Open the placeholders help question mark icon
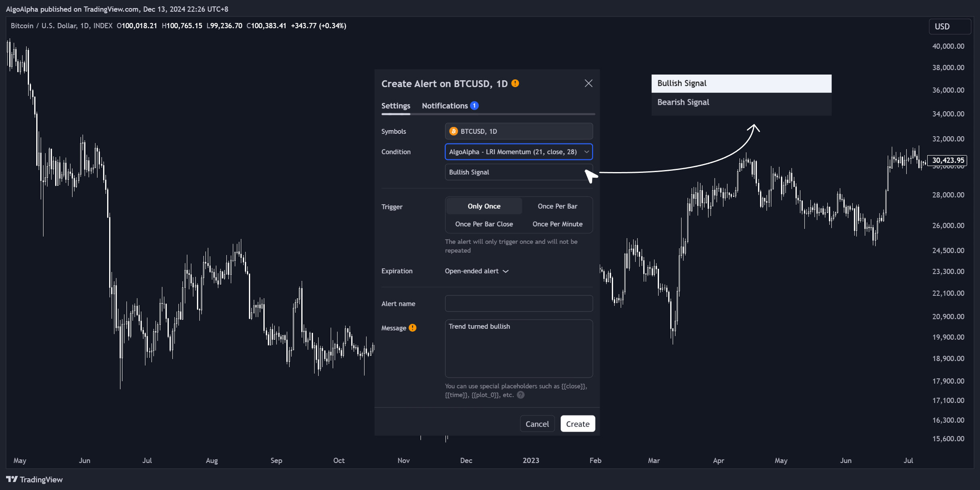Image resolution: width=980 pixels, height=490 pixels. (521, 395)
